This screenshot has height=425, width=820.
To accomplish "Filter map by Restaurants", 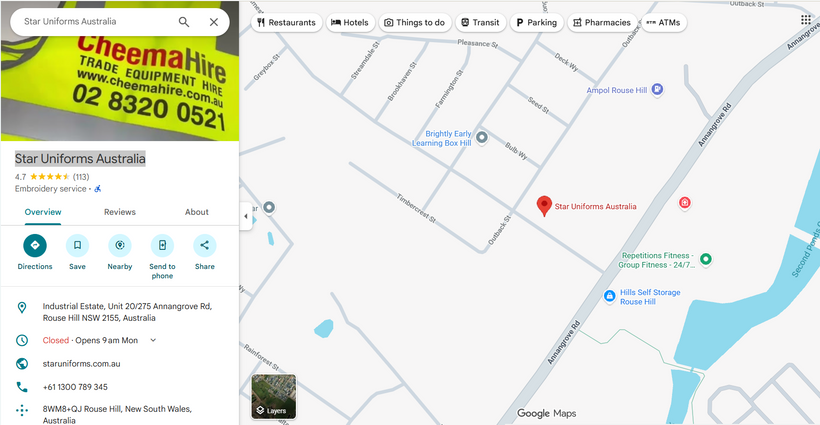I will [287, 22].
